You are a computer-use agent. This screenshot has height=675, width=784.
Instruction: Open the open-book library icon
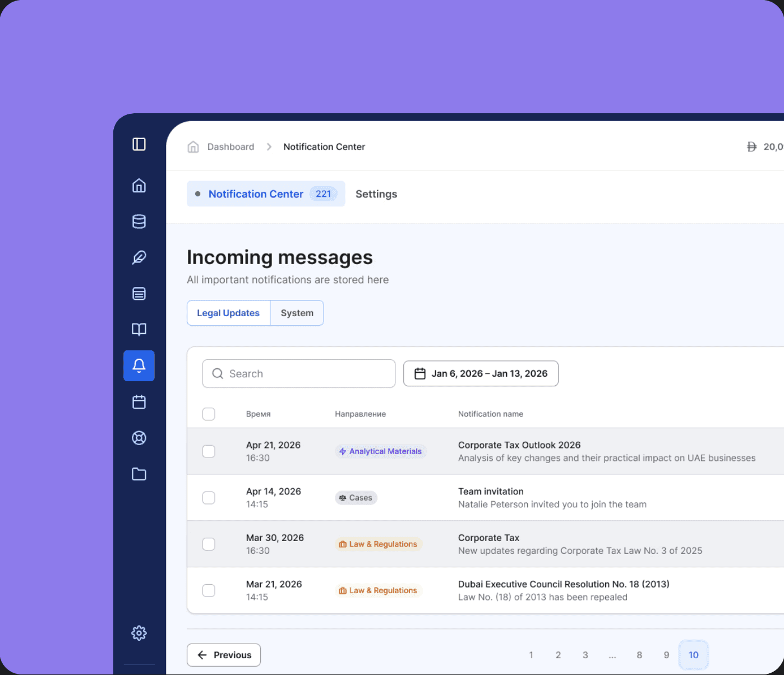coord(139,329)
